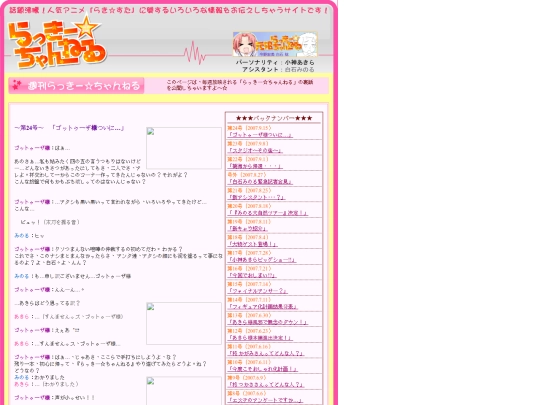Click the ビュッ！ sound effect line

coord(50,222)
